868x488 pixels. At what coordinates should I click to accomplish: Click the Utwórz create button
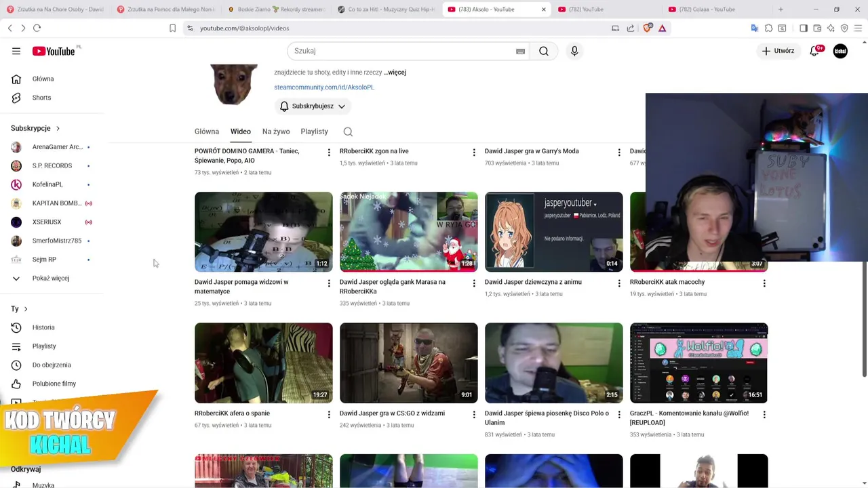(778, 51)
